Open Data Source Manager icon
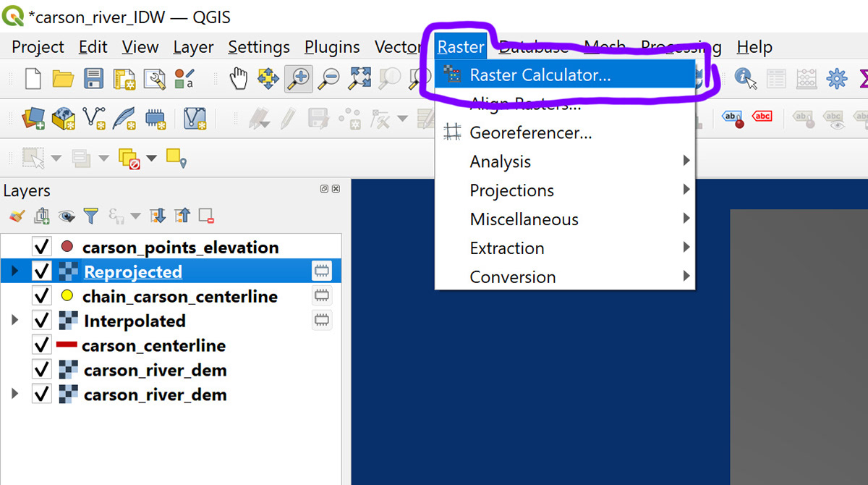The image size is (868, 485). (34, 117)
